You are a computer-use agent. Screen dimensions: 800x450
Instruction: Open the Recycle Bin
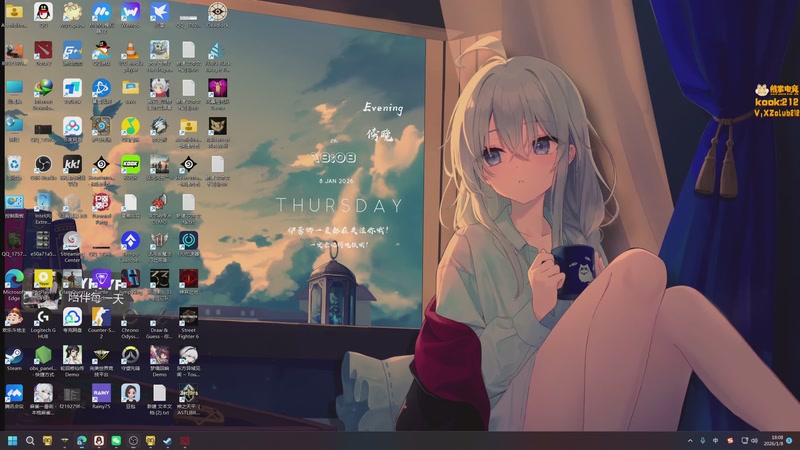14,164
